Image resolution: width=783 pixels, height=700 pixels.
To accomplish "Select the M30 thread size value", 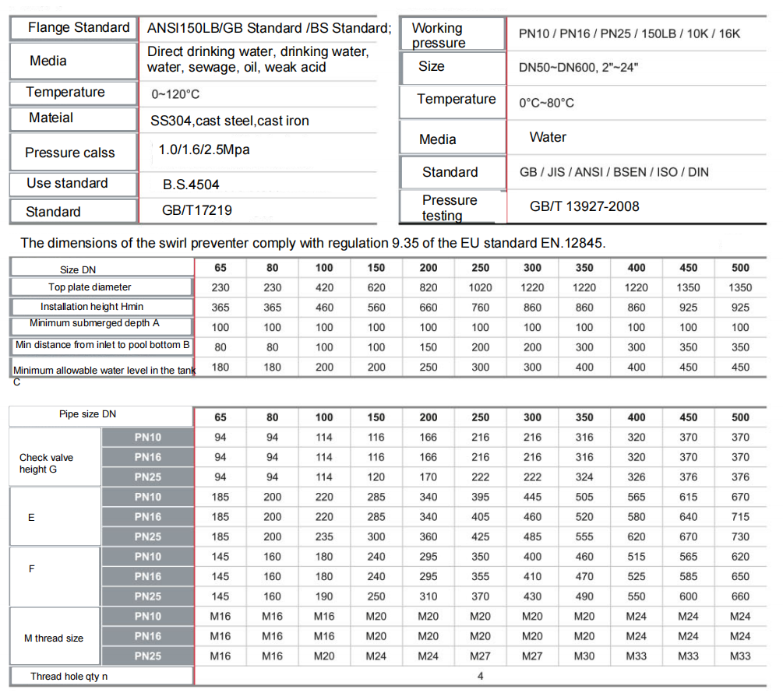I will tap(584, 656).
